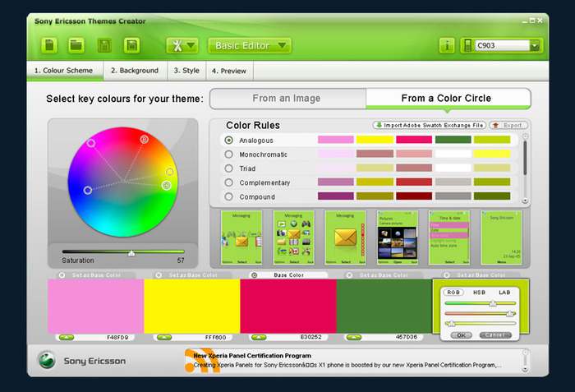Screen dimensions: 575x392
Task: Select the magenta handle on the color wheel
Action: [91, 143]
